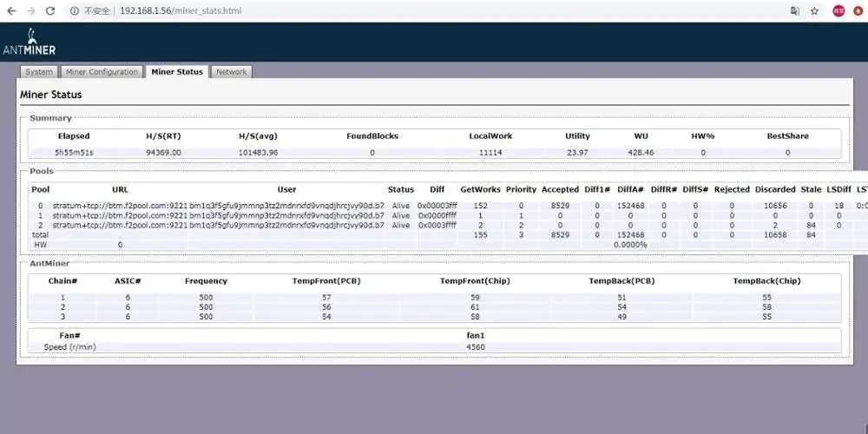The width and height of the screenshot is (868, 434).
Task: Switch to the System tab
Action: point(39,72)
